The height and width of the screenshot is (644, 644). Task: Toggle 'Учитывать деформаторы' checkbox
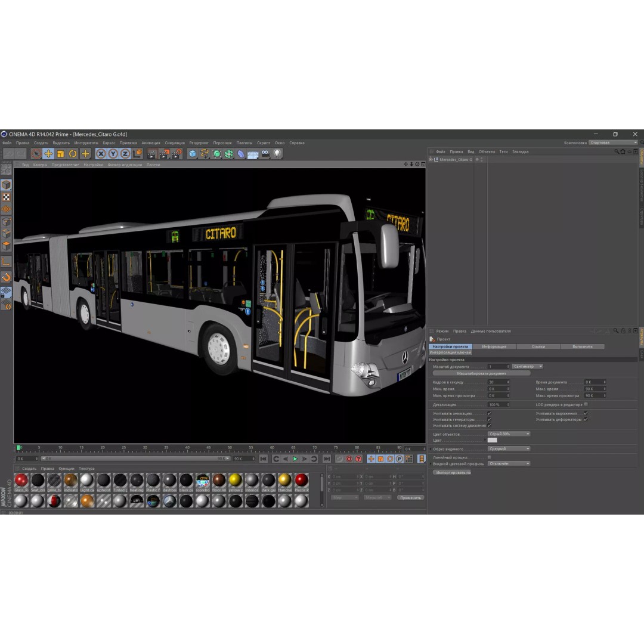[x=586, y=419]
